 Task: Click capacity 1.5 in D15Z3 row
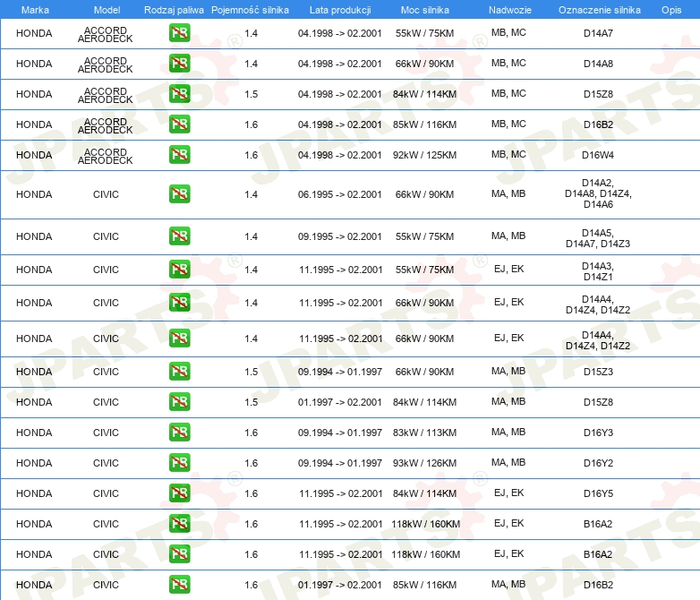coord(251,372)
